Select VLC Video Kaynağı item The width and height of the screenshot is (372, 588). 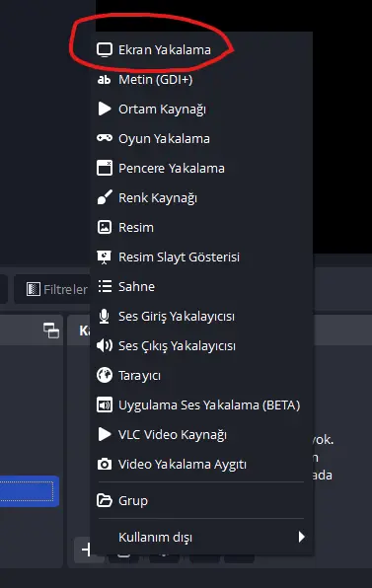coord(201,435)
